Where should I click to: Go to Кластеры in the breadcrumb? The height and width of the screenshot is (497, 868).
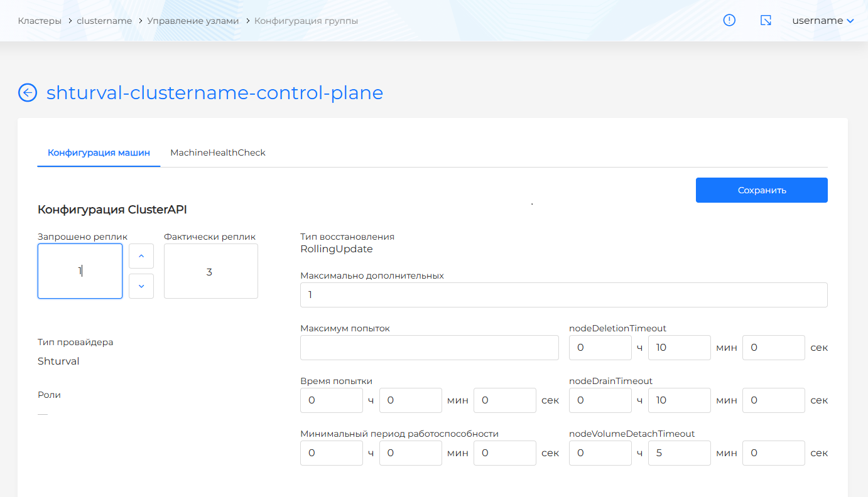[40, 21]
